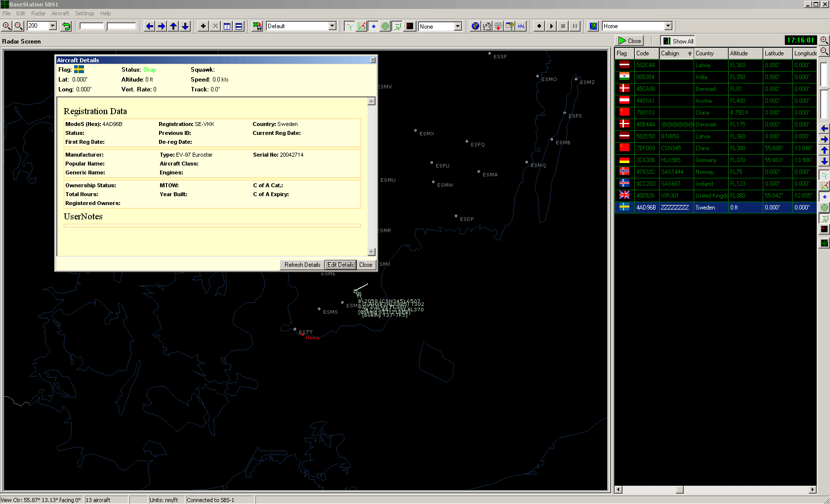
Task: Click the map icon beside Home dropdown
Action: click(593, 26)
